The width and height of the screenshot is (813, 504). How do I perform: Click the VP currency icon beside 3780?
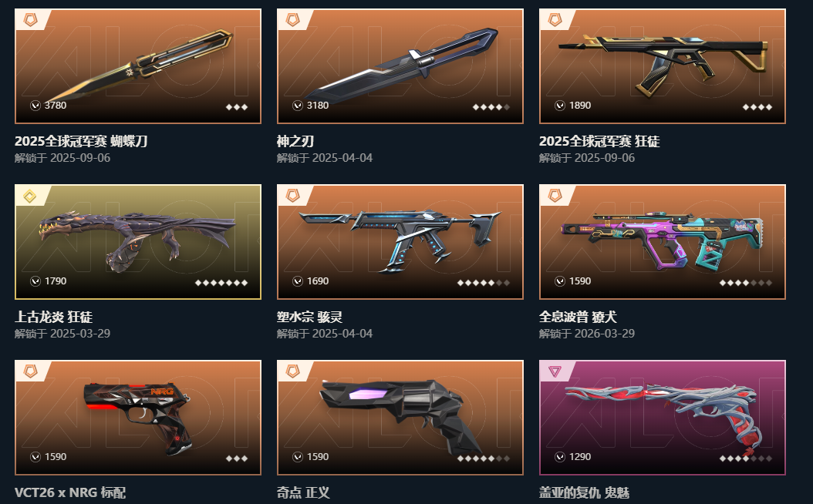[35, 105]
